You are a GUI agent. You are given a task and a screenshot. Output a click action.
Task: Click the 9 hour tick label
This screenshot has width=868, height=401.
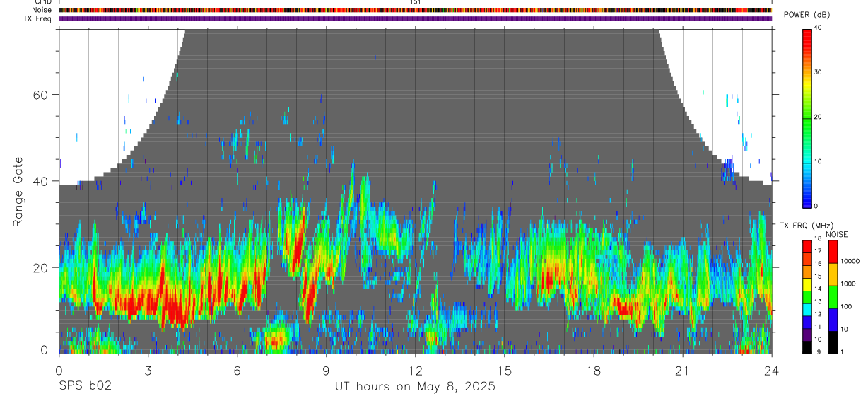click(x=326, y=370)
